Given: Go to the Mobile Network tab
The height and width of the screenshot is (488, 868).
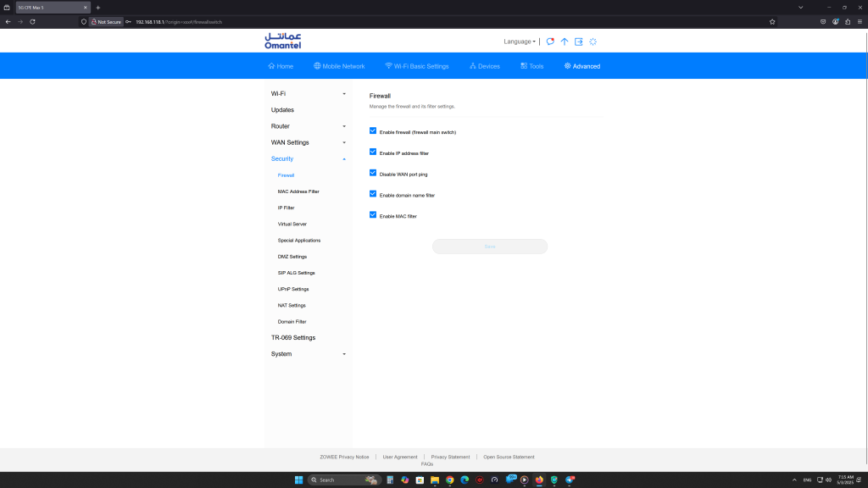Looking at the screenshot, I should 338,66.
